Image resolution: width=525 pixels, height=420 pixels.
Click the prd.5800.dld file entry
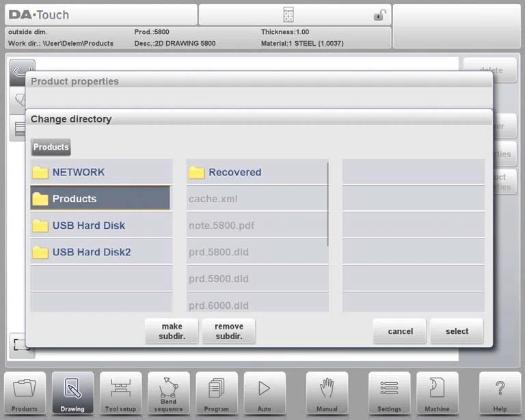(x=257, y=252)
